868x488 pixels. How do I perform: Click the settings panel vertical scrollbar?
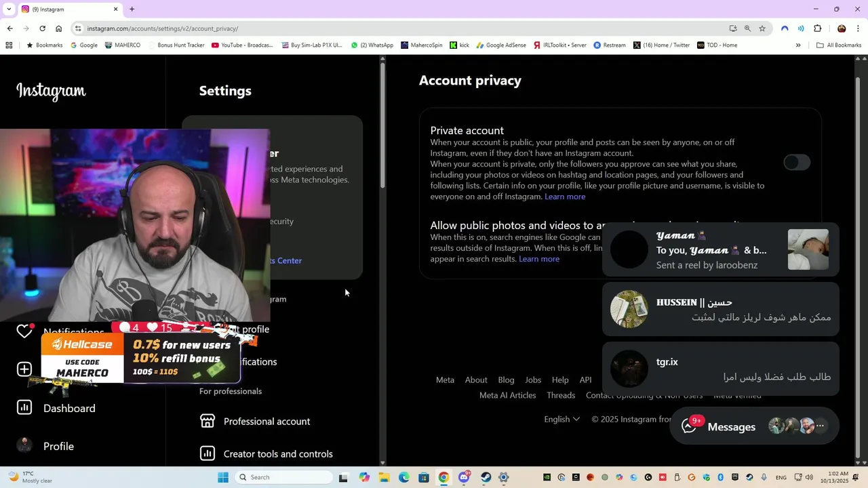[382, 125]
